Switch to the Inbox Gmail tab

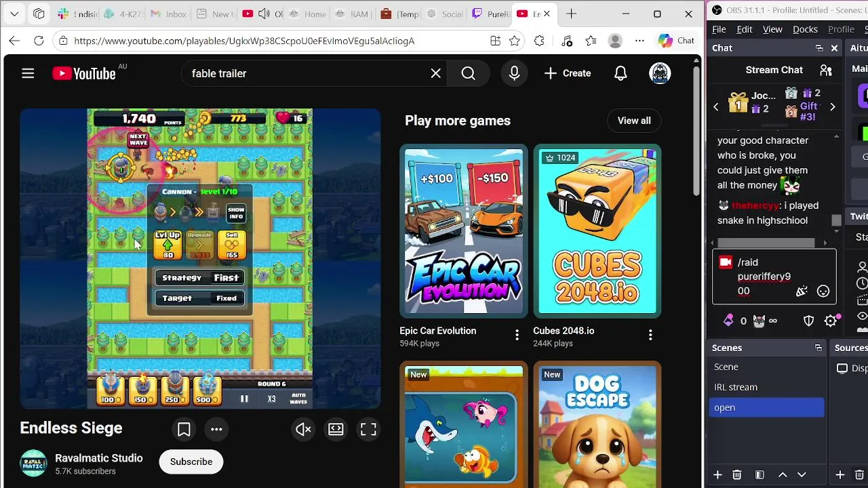[x=167, y=14]
